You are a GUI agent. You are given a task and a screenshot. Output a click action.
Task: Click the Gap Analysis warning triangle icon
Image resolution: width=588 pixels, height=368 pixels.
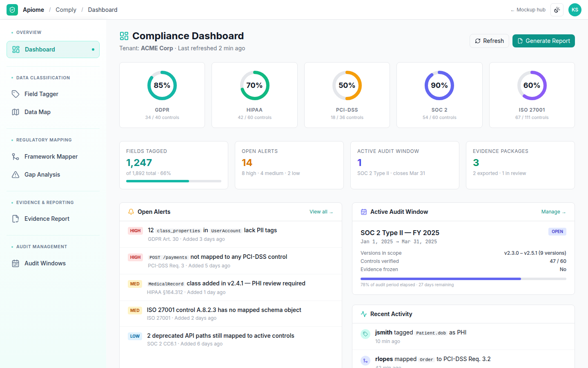click(x=16, y=175)
